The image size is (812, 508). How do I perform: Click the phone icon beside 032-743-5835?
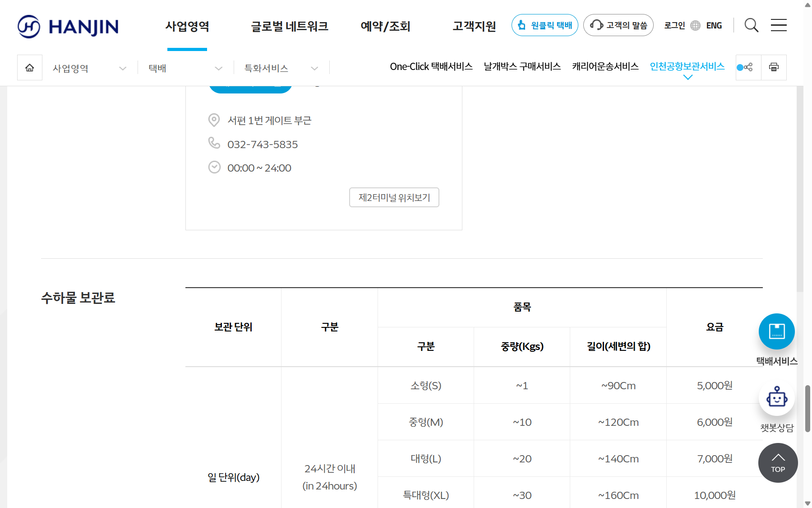[214, 143]
